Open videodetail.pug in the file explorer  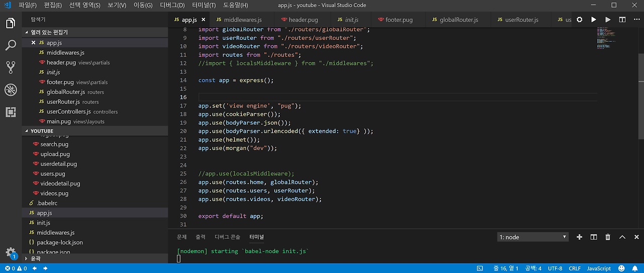coord(60,184)
